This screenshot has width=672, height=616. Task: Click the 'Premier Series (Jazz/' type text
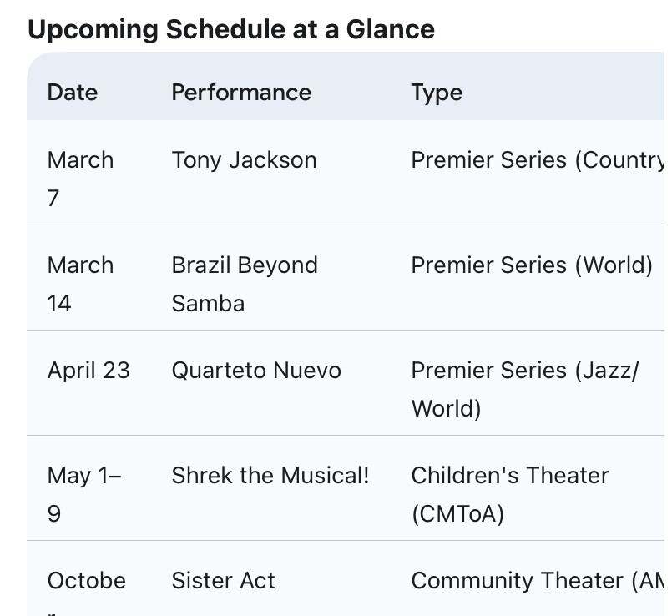pyautogui.click(x=524, y=370)
